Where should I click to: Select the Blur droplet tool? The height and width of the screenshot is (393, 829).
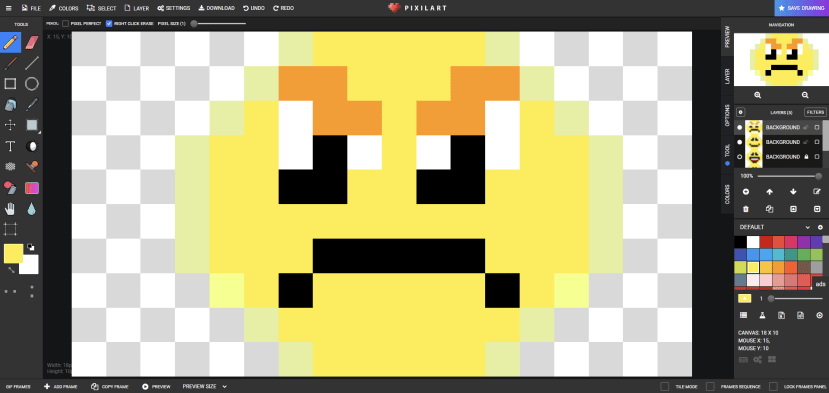pyautogui.click(x=32, y=208)
